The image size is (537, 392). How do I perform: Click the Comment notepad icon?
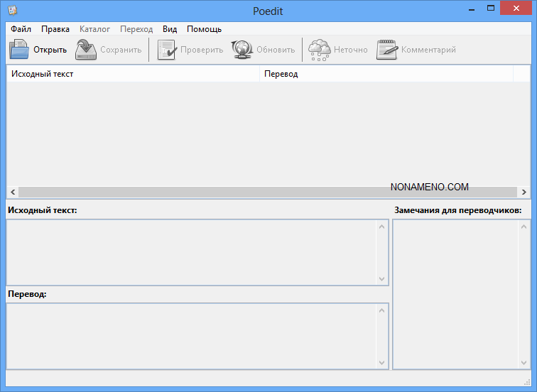coord(387,50)
